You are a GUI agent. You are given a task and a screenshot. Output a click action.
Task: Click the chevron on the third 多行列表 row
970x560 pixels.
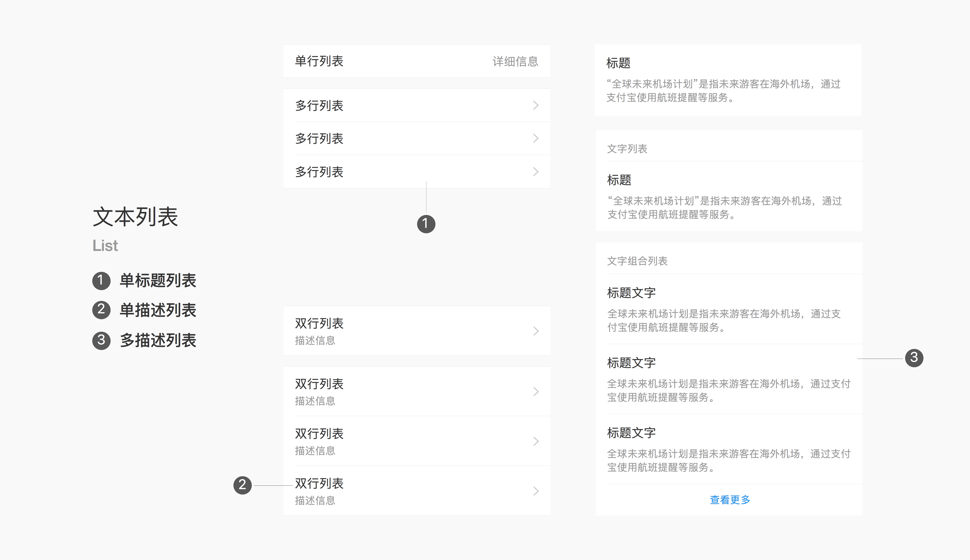(536, 171)
